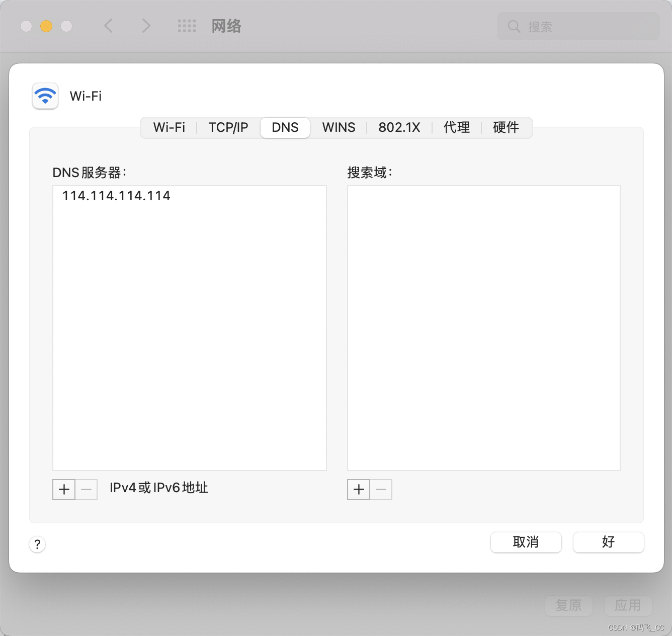Click the Wi-Fi icon in the dialog header
Screen dimensions: 672x636
click(45, 96)
